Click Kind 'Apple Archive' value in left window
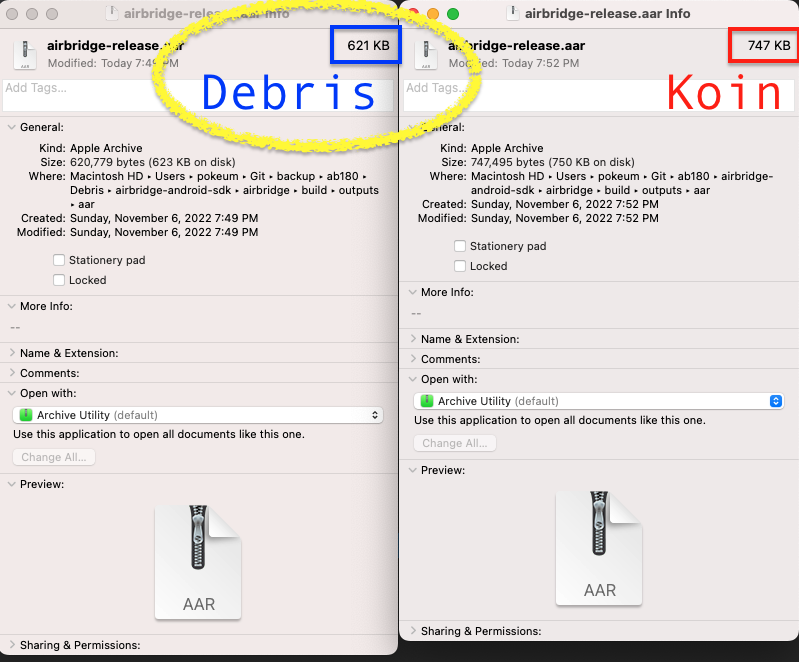The image size is (799, 662). pyautogui.click(x=106, y=148)
